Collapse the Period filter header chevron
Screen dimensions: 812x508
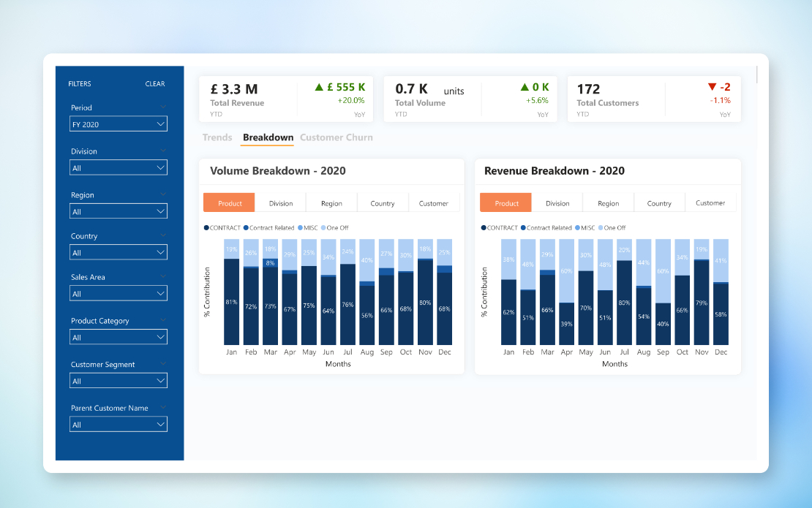[x=163, y=107]
